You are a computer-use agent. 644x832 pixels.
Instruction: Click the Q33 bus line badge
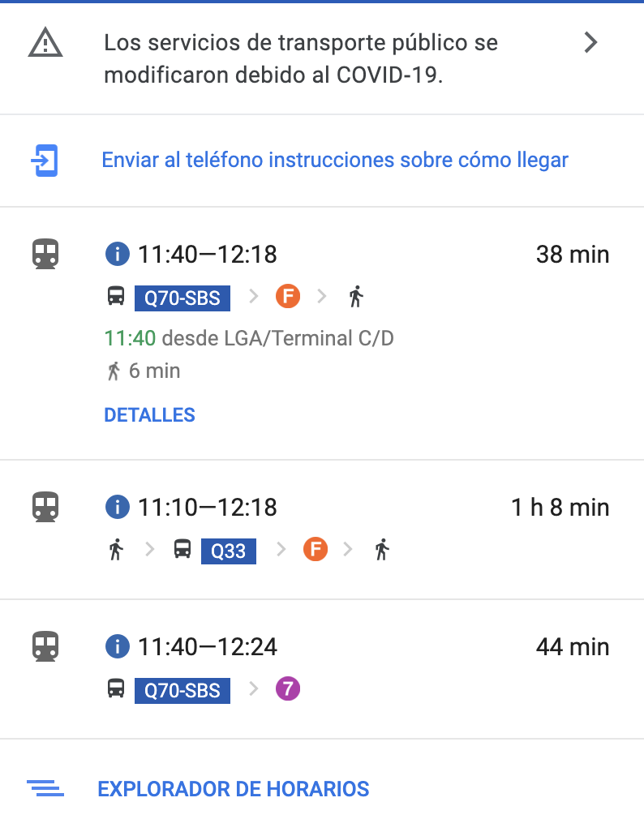pyautogui.click(x=228, y=551)
